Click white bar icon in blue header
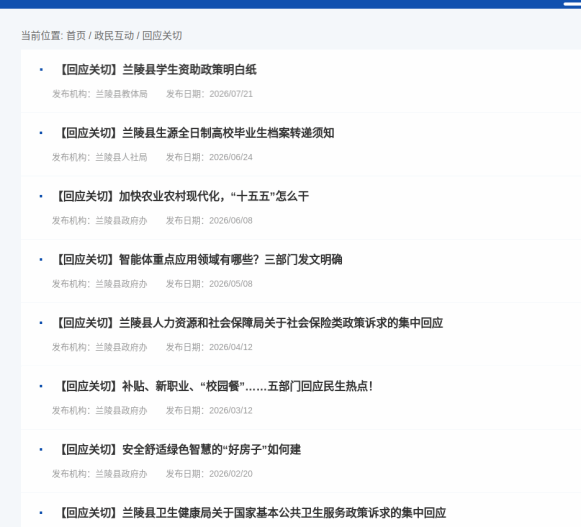Viewport: 582px width, 528px height. (572, 4)
